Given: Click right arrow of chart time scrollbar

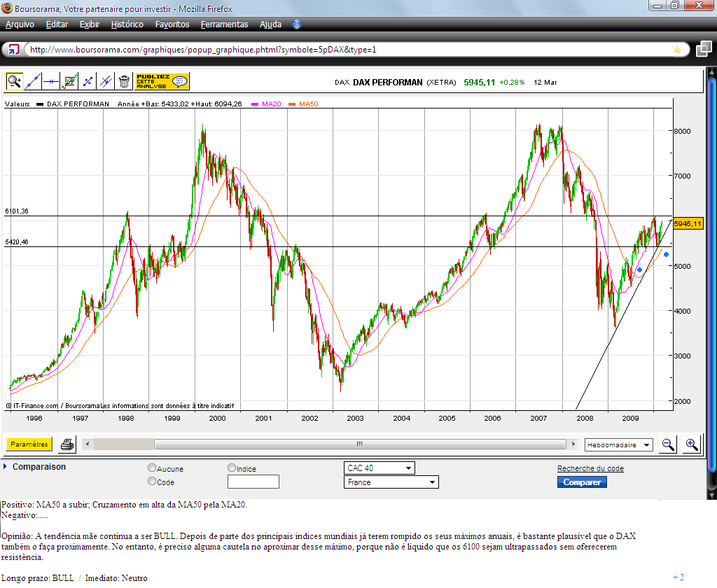Looking at the screenshot, I should click(x=573, y=444).
